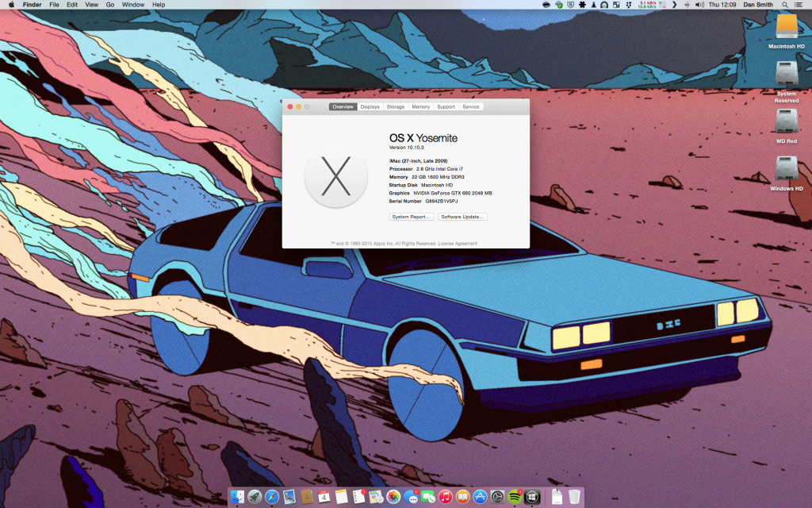Click the 'iMac (27-inch, Late 2009)' text
The height and width of the screenshot is (508, 812).
[x=419, y=160]
